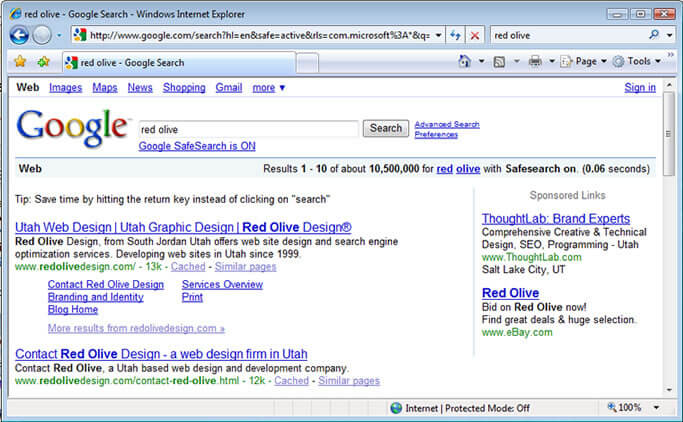Click the Add to Favorites icon
Screen dimensions: 683x422
click(x=43, y=62)
